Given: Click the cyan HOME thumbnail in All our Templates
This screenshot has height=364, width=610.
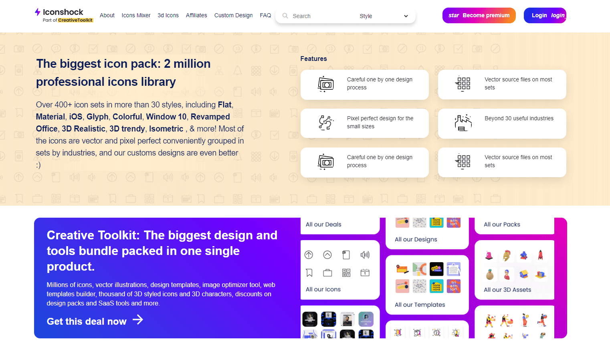Looking at the screenshot, I should (436, 286).
